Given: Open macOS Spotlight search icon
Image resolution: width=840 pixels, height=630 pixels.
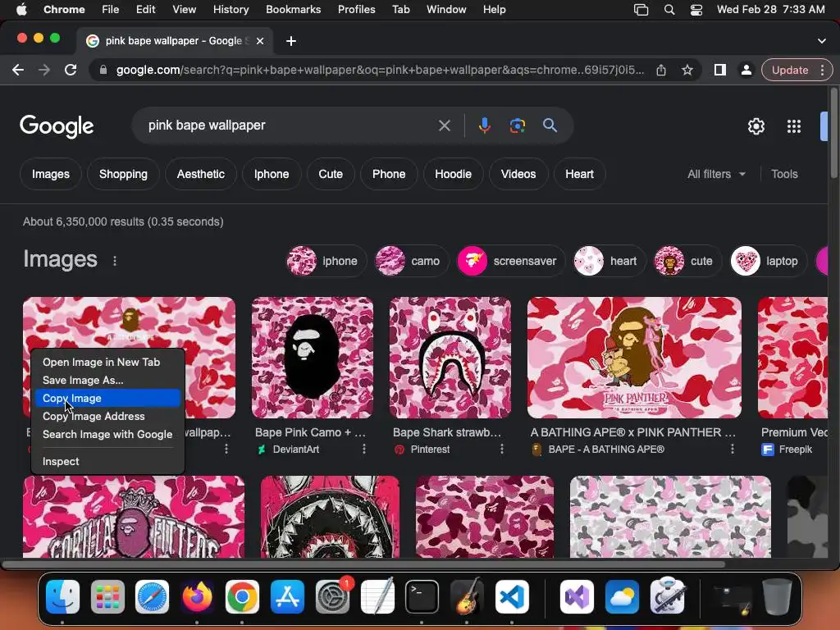Looking at the screenshot, I should (x=669, y=10).
